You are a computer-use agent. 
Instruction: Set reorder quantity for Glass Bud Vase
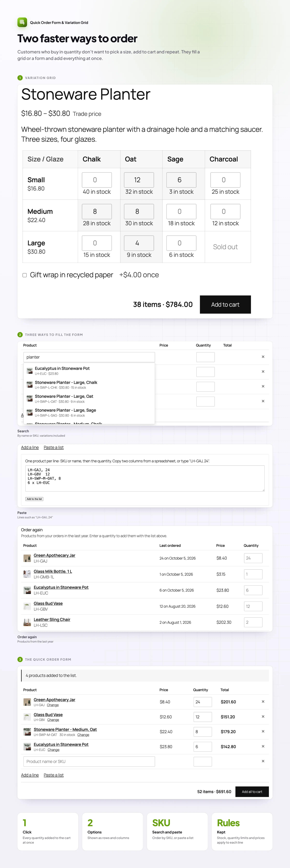point(253,606)
